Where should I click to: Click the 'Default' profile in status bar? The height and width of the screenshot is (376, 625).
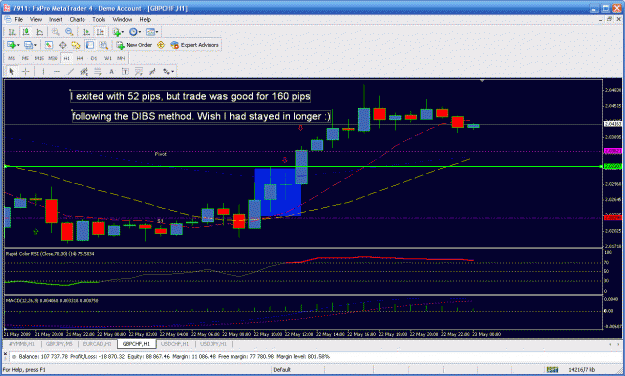tap(282, 370)
